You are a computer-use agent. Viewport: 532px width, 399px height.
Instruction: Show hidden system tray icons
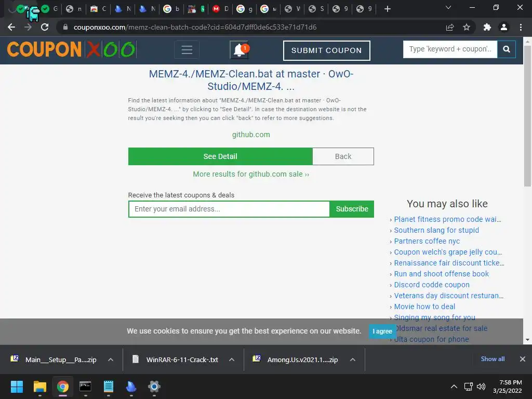[x=454, y=387]
